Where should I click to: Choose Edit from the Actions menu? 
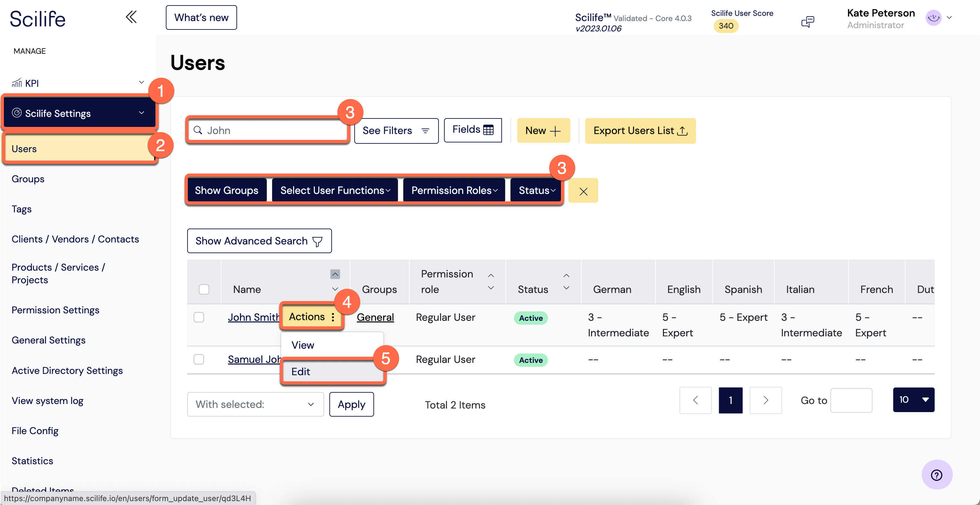333,372
